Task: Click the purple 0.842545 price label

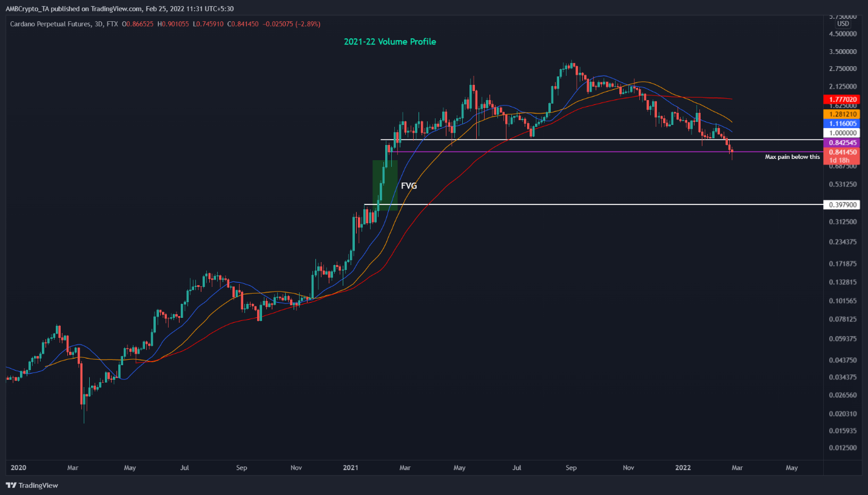Action: click(x=841, y=142)
